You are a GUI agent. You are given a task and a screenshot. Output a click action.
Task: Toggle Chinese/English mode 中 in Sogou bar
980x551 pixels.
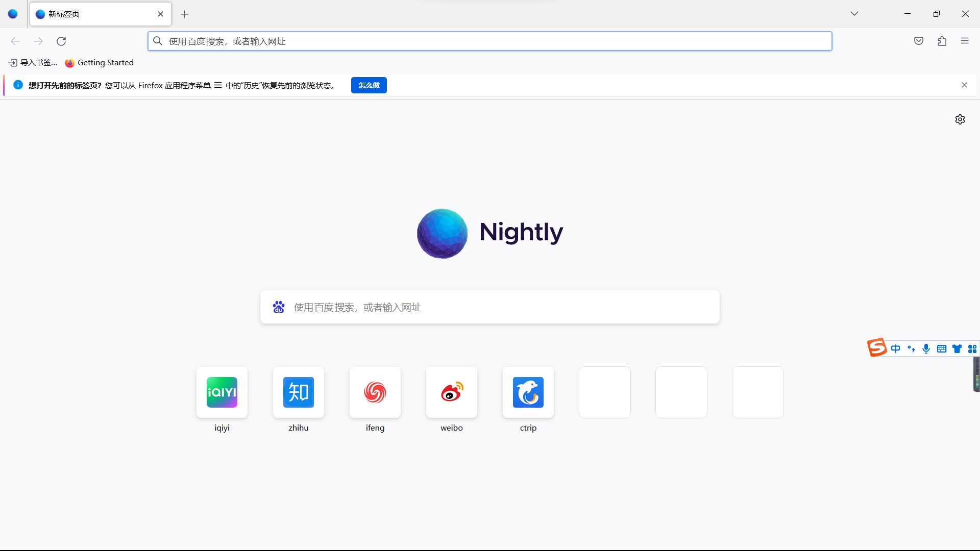[x=896, y=349]
